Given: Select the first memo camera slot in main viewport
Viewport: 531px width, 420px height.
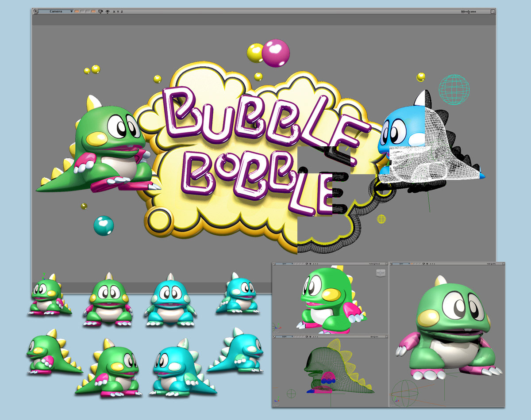Looking at the screenshot, I should [x=77, y=11].
